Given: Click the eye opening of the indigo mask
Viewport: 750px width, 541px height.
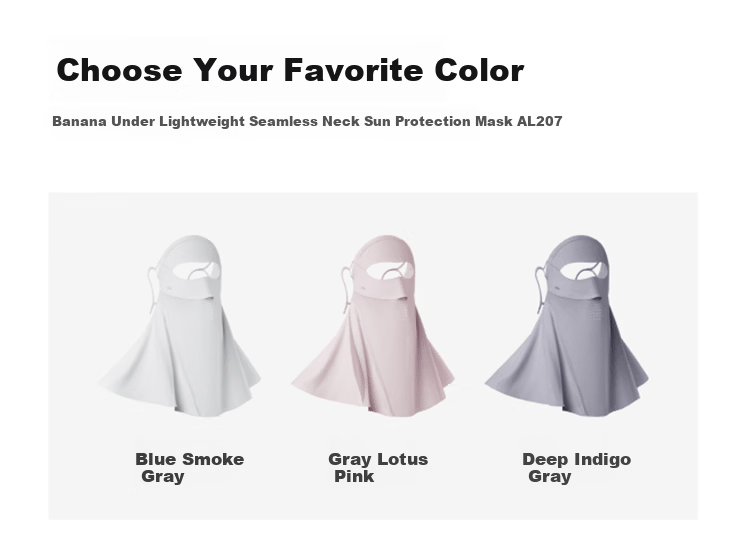Looking at the screenshot, I should tap(582, 272).
